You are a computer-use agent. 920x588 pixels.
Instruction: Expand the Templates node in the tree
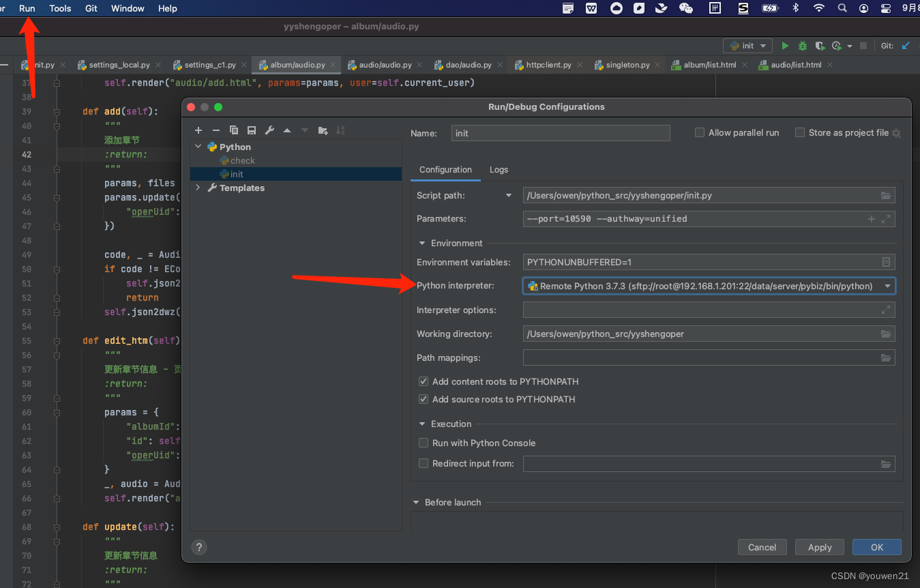(x=198, y=188)
